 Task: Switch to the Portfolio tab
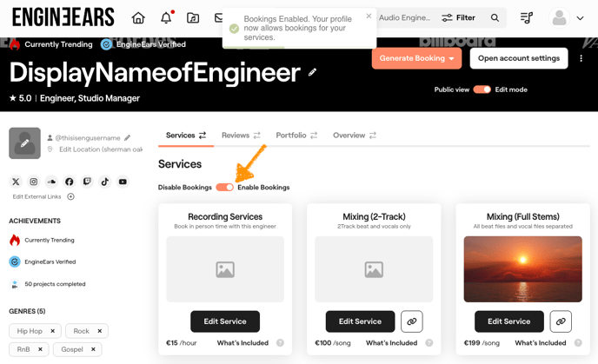tap(296, 136)
